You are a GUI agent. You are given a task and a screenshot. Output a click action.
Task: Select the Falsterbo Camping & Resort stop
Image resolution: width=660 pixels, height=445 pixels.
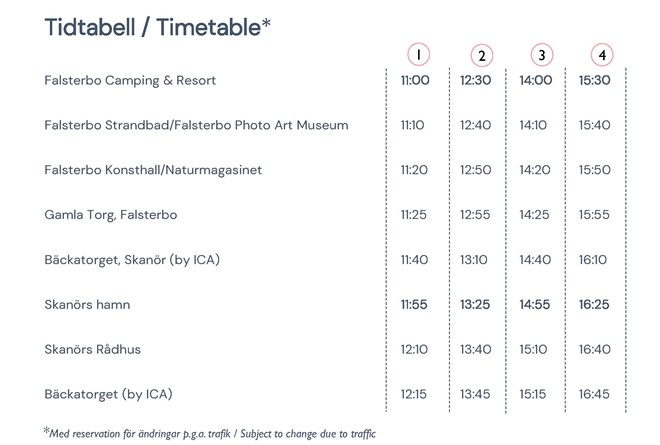tap(130, 80)
